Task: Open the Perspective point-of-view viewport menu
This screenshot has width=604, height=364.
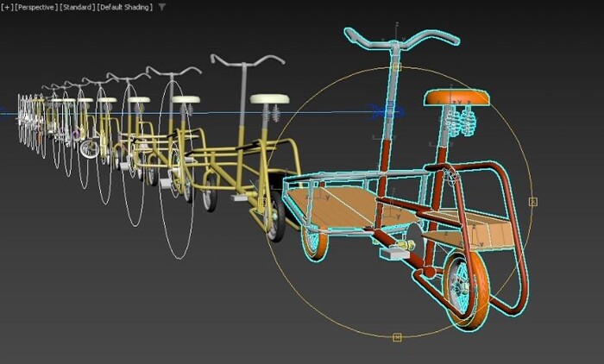Action: point(36,7)
